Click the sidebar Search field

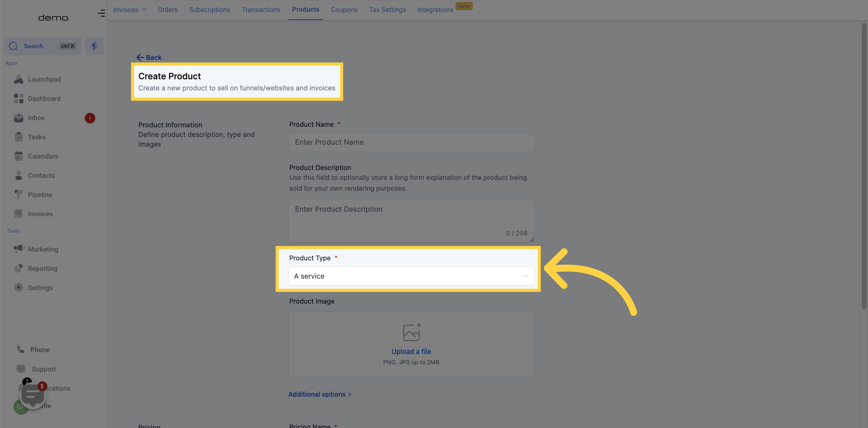[x=42, y=46]
